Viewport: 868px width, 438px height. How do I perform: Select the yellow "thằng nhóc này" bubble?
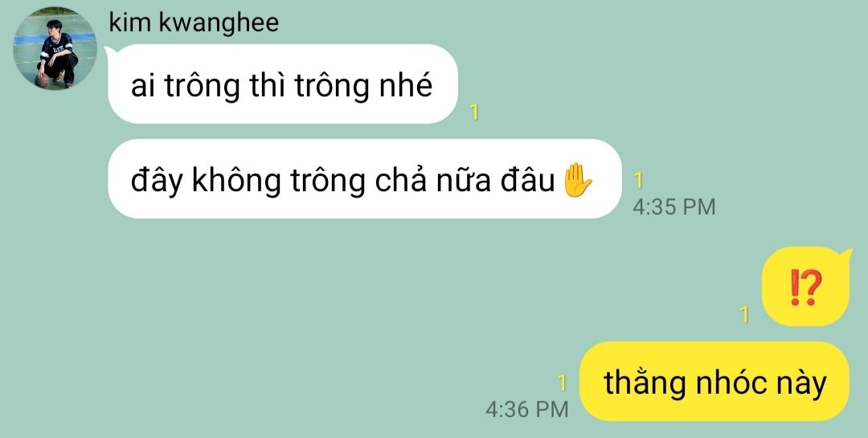click(x=714, y=382)
